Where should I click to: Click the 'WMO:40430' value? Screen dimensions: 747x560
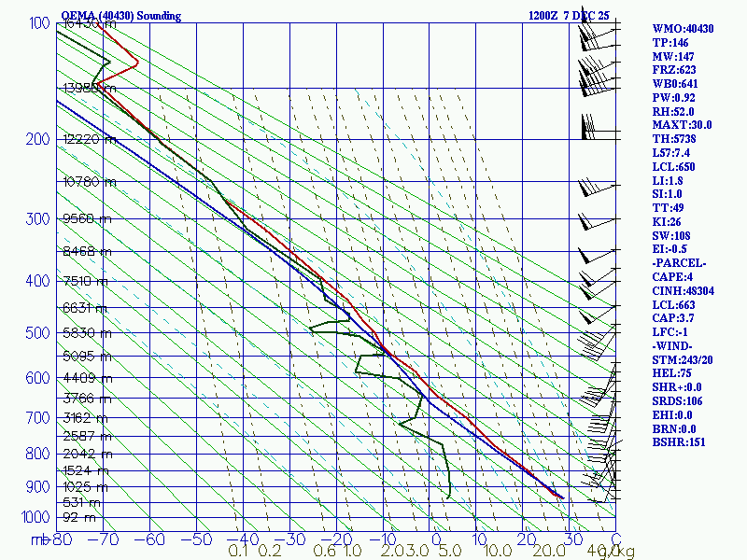[x=683, y=29]
